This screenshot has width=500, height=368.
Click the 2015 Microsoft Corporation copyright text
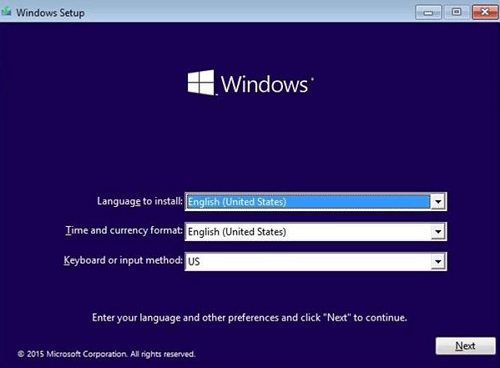[x=106, y=354]
